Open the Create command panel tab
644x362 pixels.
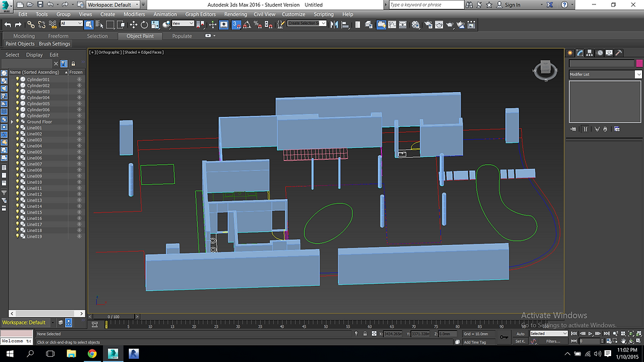570,53
